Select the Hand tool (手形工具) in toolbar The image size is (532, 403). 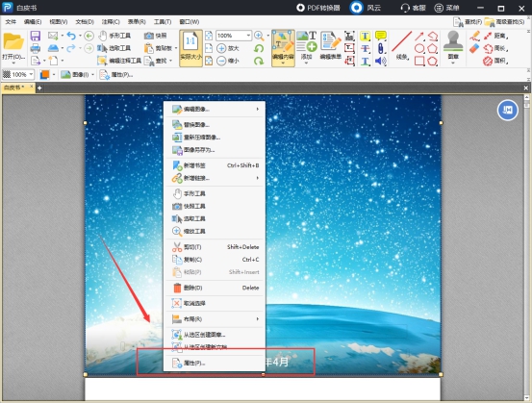[115, 36]
